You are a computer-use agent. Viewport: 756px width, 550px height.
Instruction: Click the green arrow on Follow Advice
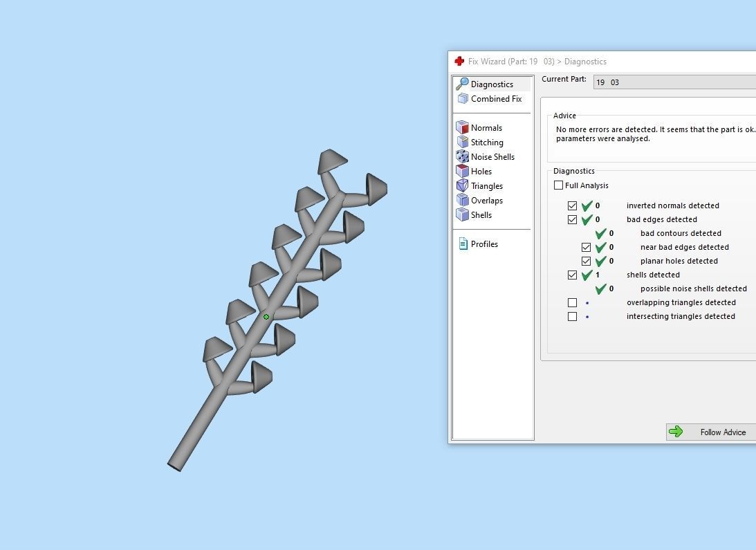(x=676, y=431)
